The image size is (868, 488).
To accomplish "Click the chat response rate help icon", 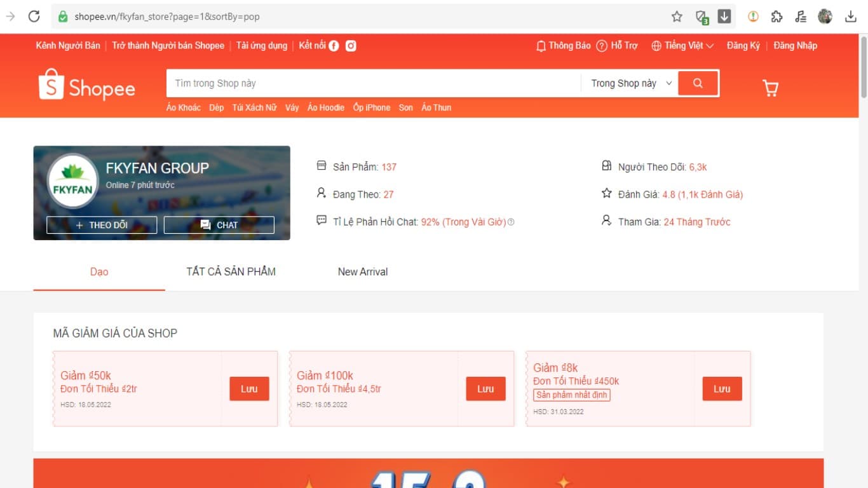I will coord(511,222).
